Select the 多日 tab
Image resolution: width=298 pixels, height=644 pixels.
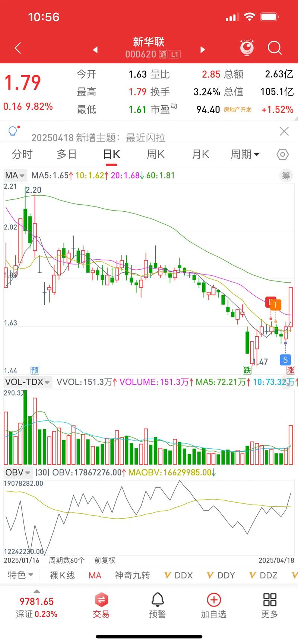tap(67, 154)
